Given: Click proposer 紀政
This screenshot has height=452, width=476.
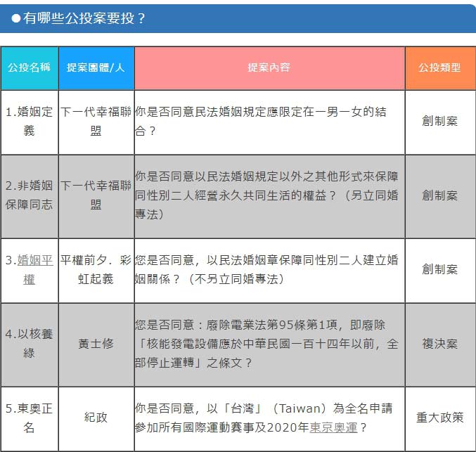Looking at the screenshot, I should pyautogui.click(x=96, y=418).
